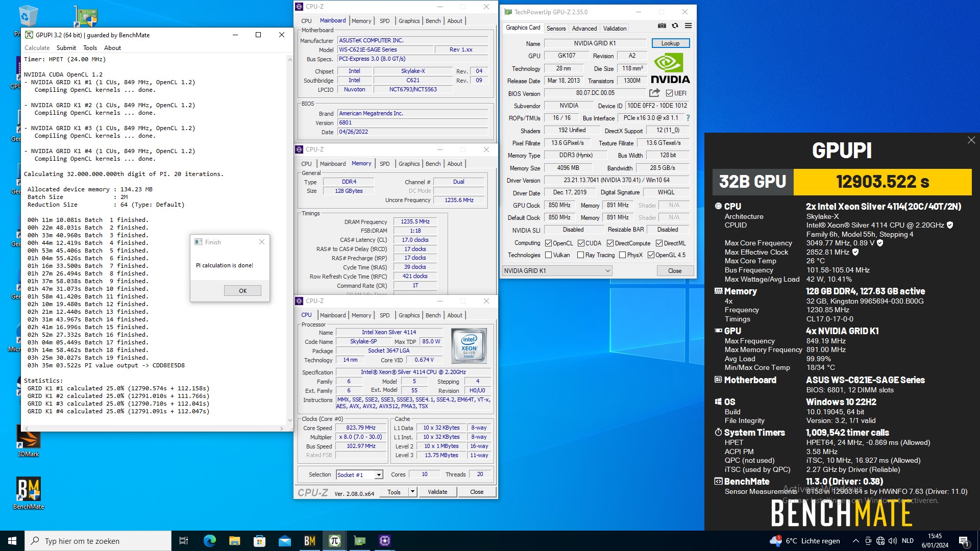Screen dimensions: 980x551
Task: Open the About menu in GPUPI
Action: (x=112, y=48)
